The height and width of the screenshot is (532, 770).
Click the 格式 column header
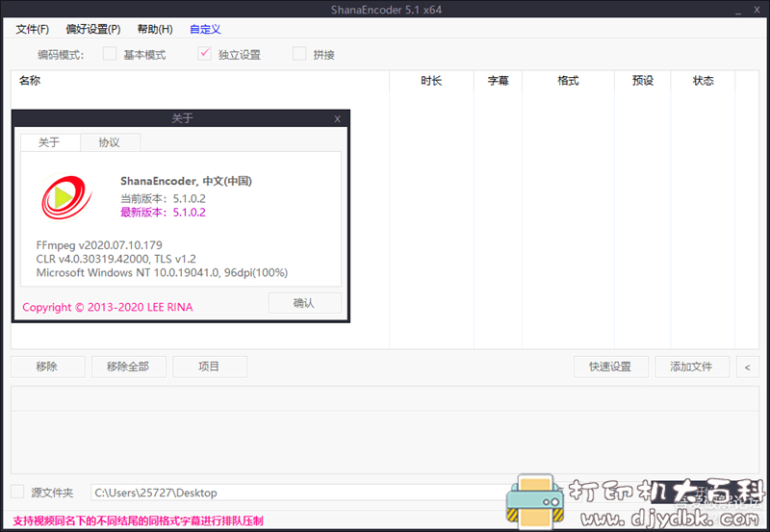pyautogui.click(x=568, y=81)
